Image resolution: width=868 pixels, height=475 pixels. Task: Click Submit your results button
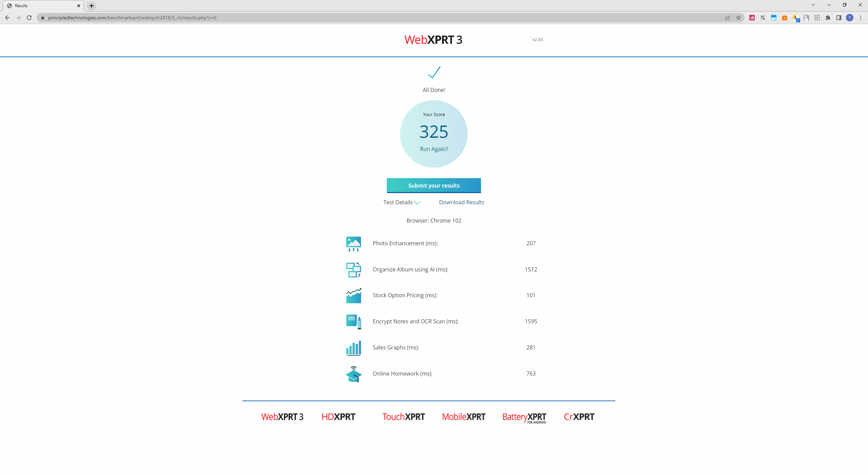point(434,186)
